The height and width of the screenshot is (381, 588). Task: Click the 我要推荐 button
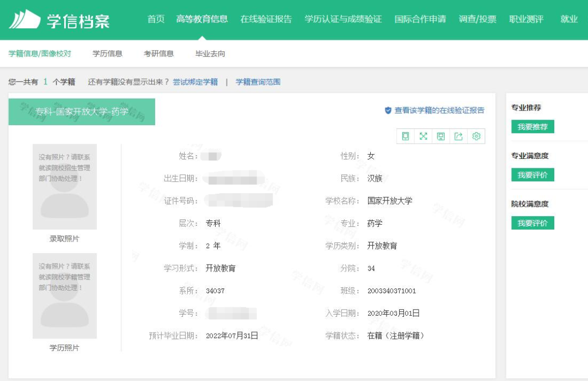pyautogui.click(x=532, y=126)
